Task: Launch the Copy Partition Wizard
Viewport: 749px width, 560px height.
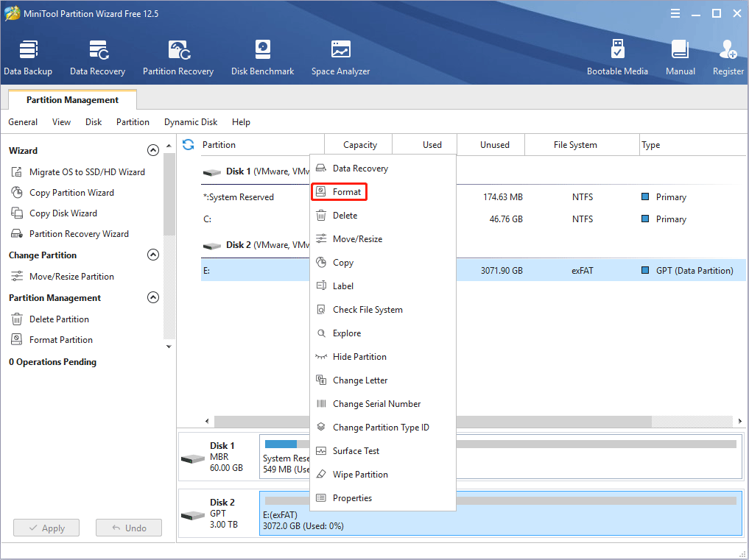Action: point(63,192)
